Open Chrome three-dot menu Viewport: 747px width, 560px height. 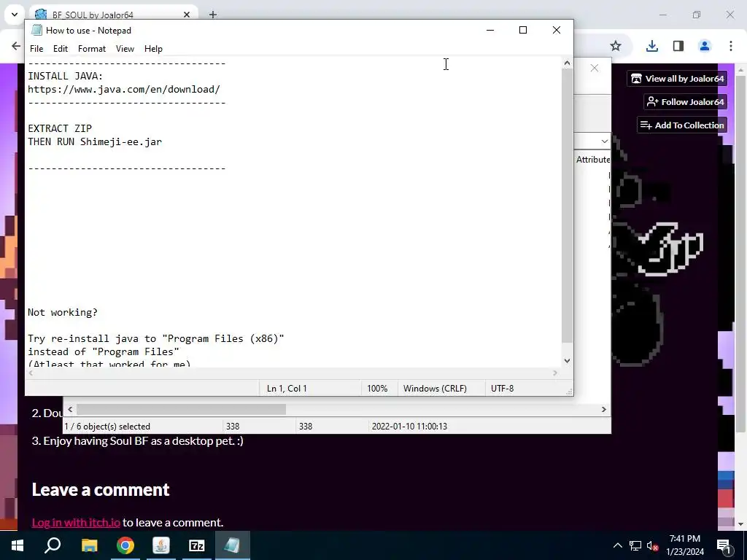(731, 46)
